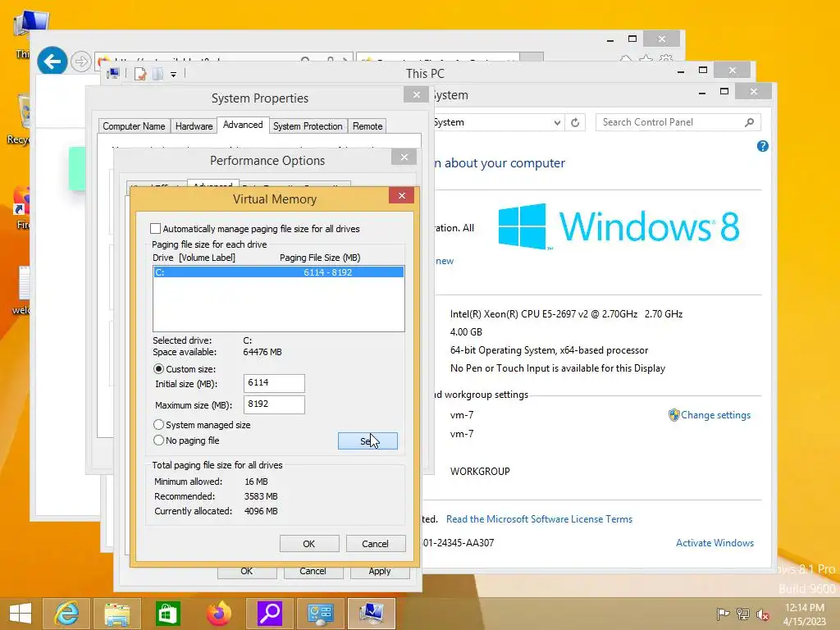Image resolution: width=840 pixels, height=630 pixels.
Task: Click the Initial size field
Action: 274,383
